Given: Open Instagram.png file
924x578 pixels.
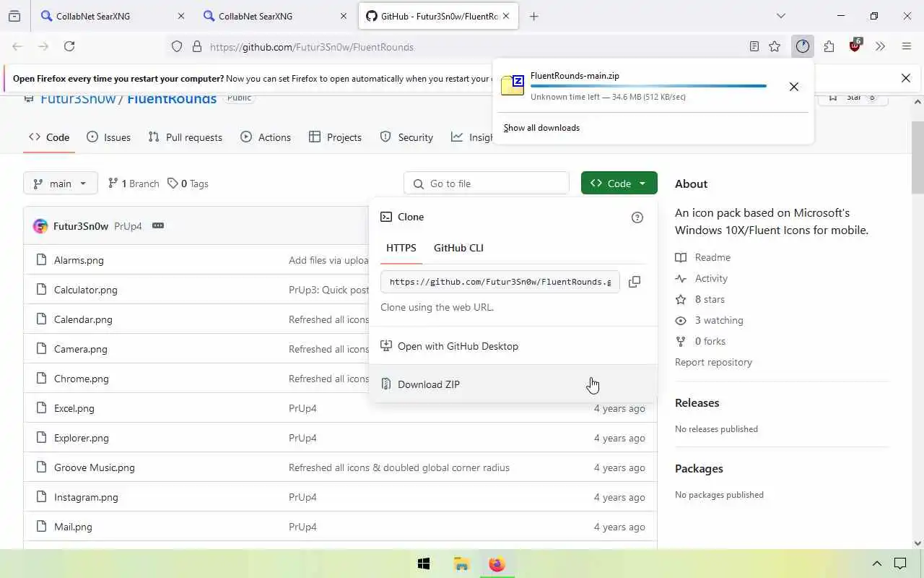Looking at the screenshot, I should click(86, 497).
